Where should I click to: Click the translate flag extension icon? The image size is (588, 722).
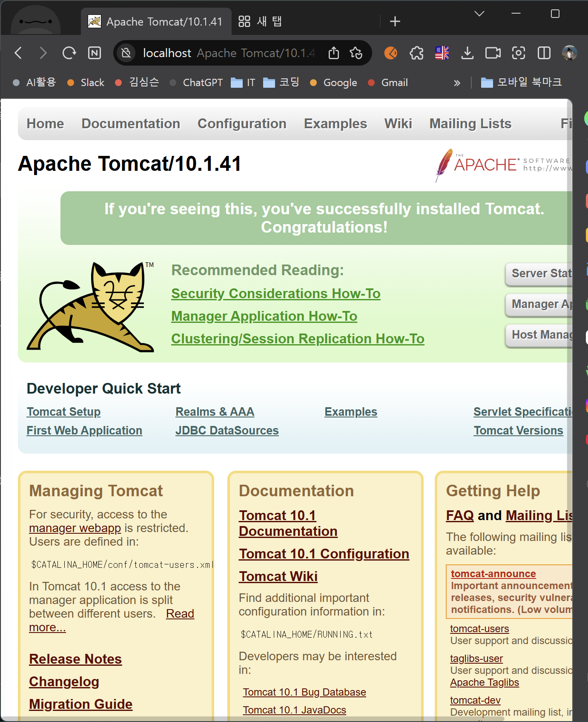(442, 53)
